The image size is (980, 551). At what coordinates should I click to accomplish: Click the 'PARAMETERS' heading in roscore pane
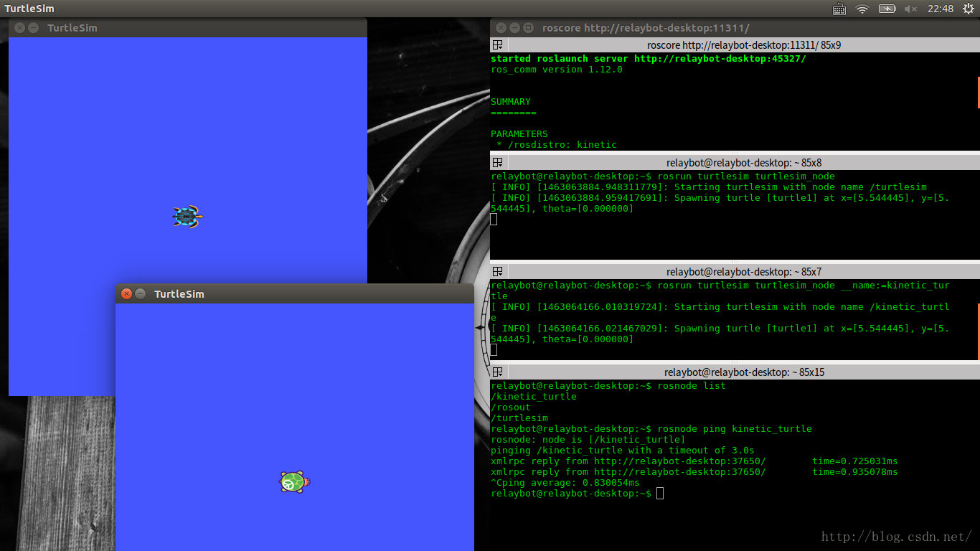(x=519, y=133)
